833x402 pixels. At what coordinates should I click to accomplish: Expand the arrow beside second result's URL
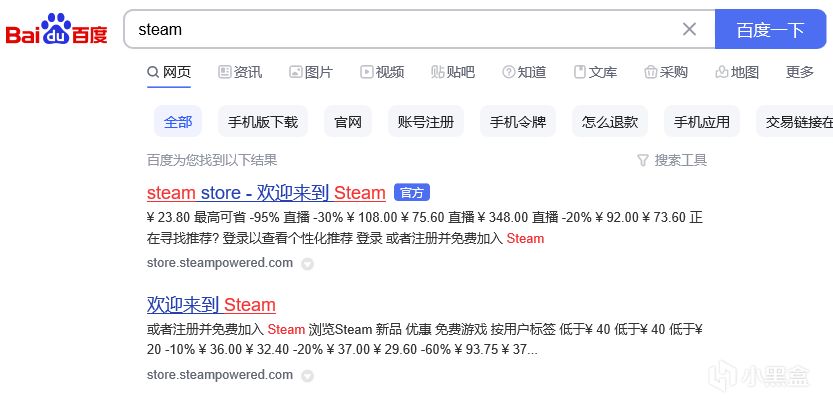[307, 376]
